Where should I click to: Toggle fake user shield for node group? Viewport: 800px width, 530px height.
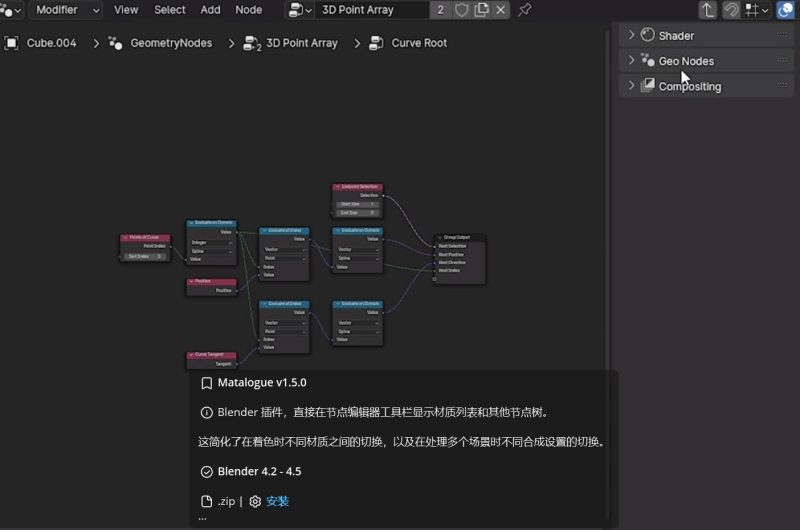(x=462, y=10)
